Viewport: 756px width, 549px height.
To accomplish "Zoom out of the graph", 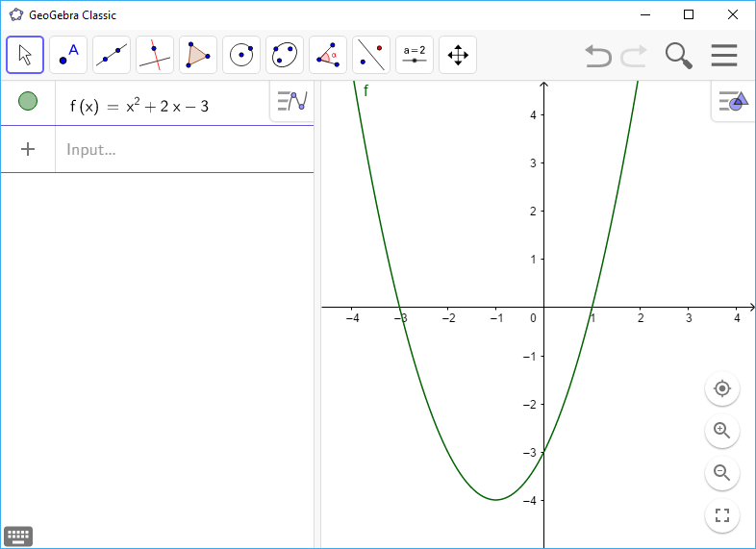I will pos(721,473).
